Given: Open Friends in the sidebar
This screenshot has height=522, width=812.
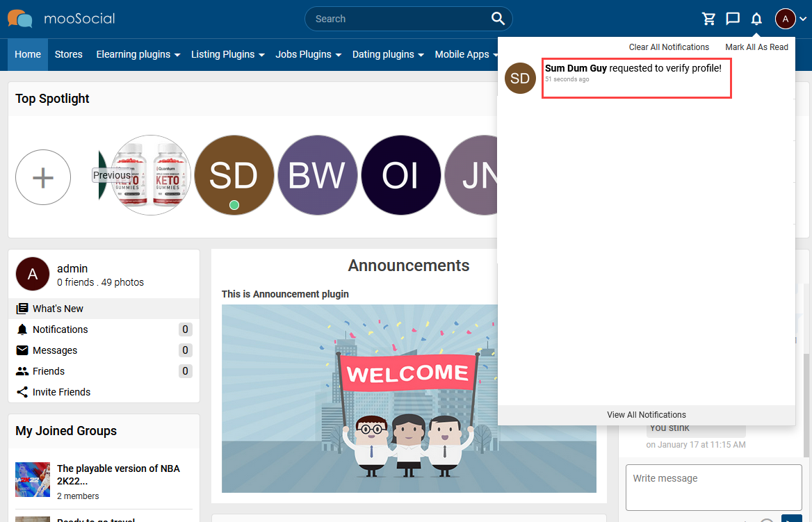Looking at the screenshot, I should (x=104, y=370).
